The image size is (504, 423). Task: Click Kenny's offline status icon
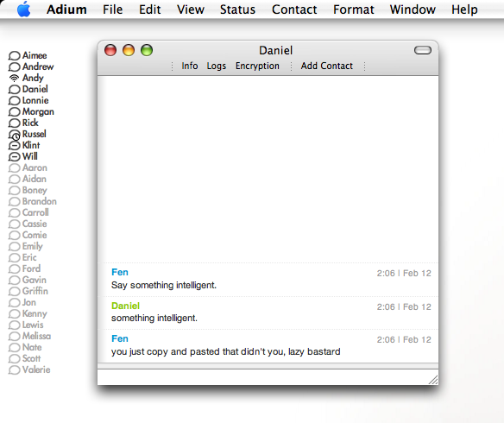pos(14,314)
